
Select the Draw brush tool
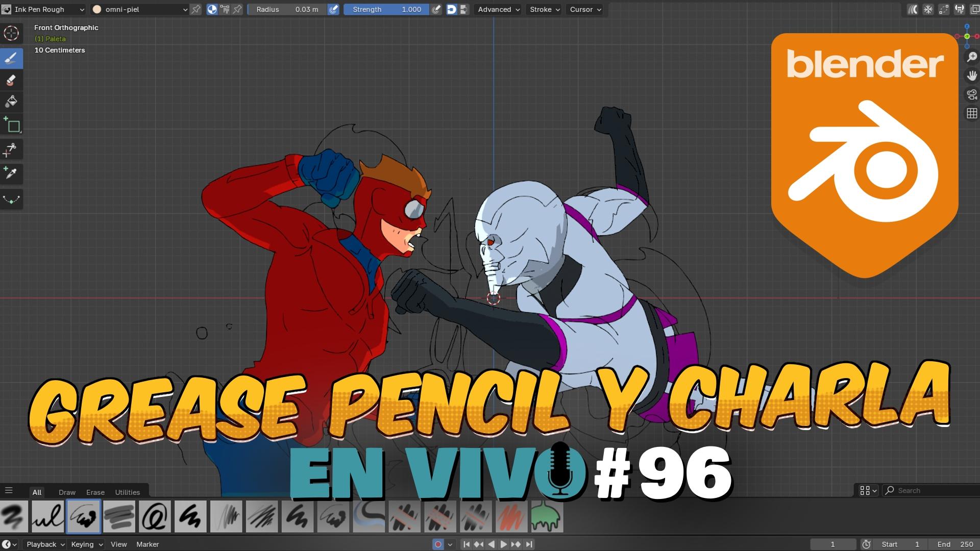point(11,58)
